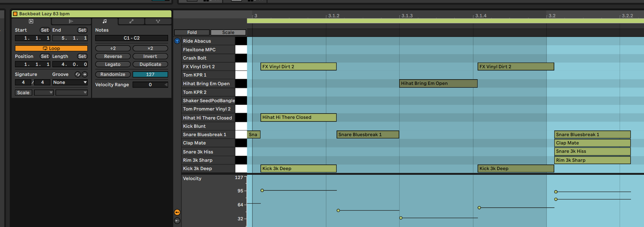The width and height of the screenshot is (644, 227).
Task: Click the Randomize amount 127 slider
Action: coord(150,74)
